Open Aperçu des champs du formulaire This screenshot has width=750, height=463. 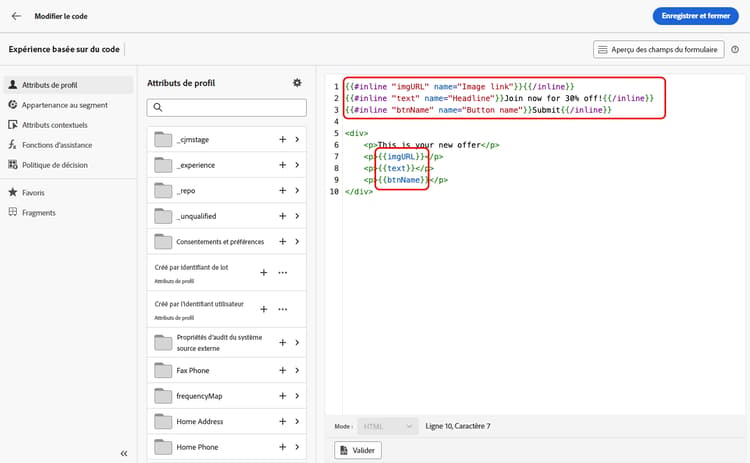[659, 49]
